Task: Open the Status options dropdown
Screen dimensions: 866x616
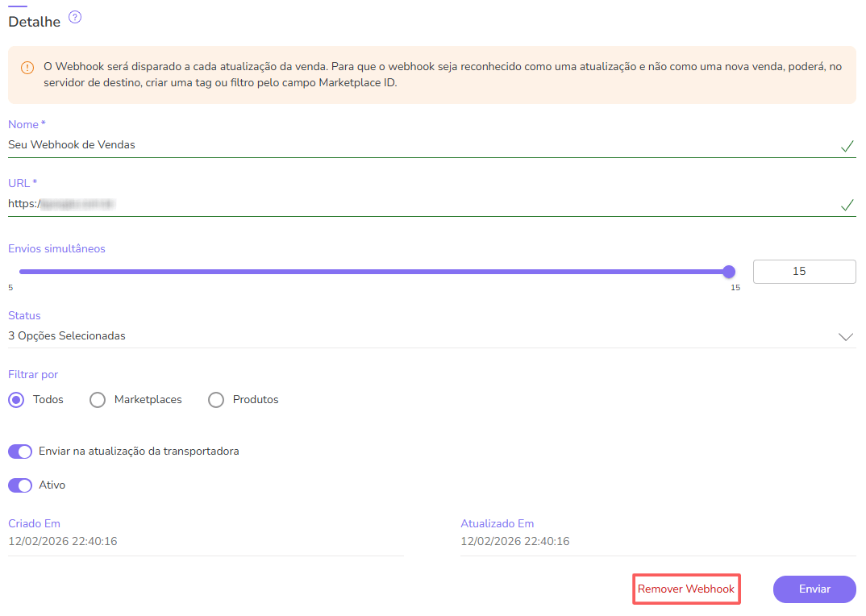Action: click(403, 335)
